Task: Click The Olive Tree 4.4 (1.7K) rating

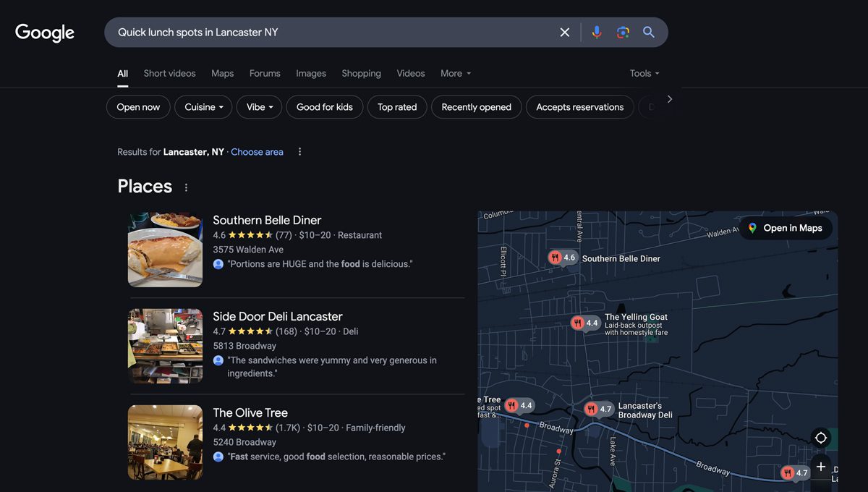Action: tap(256, 428)
